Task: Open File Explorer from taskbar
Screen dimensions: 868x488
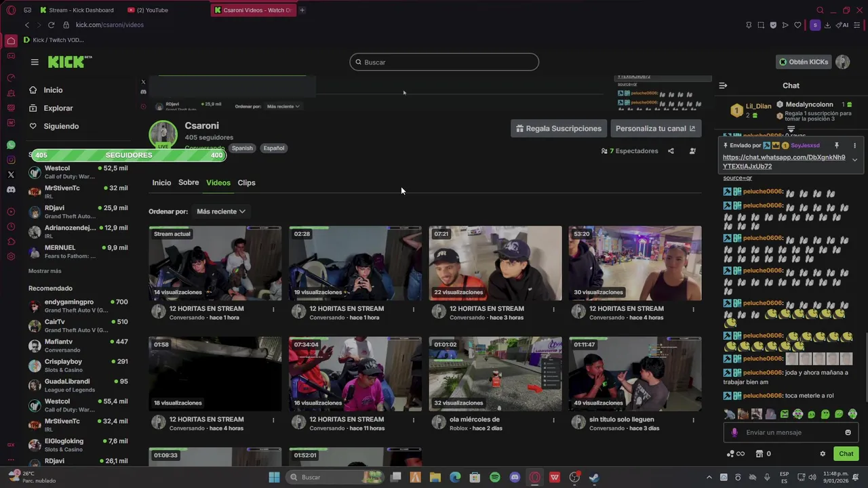Action: tap(435, 477)
